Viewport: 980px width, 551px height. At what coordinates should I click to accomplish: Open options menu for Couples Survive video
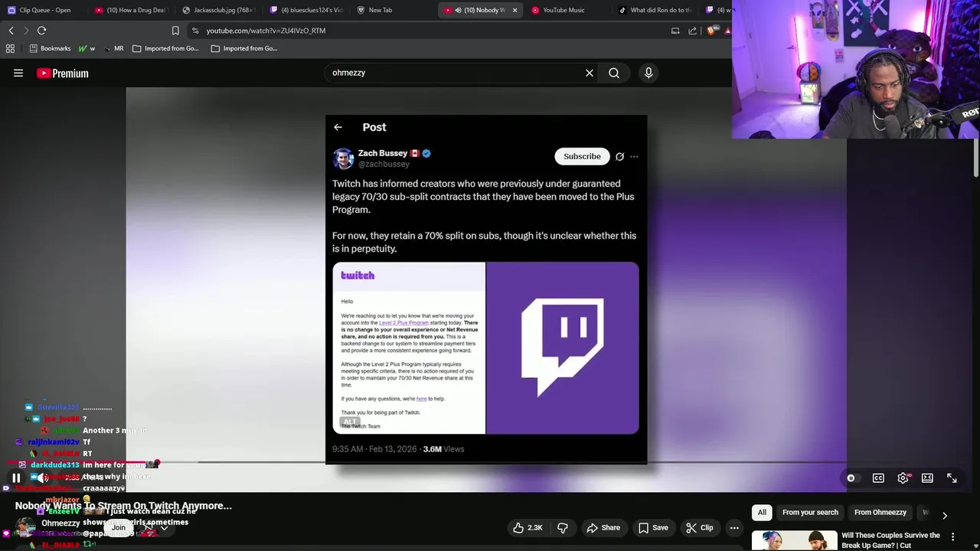953,536
